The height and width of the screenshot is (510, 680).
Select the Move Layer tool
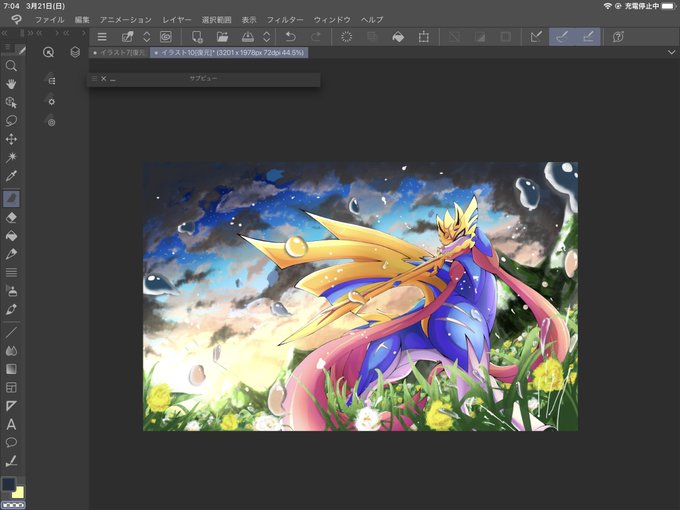11,139
